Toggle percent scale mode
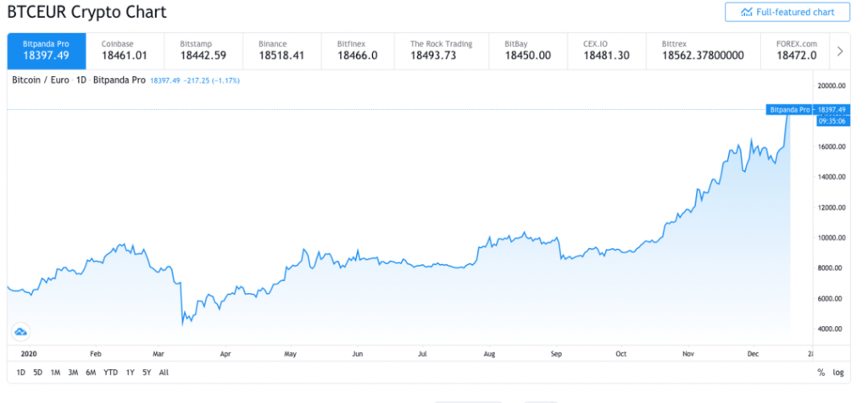868x403 pixels. [x=821, y=373]
